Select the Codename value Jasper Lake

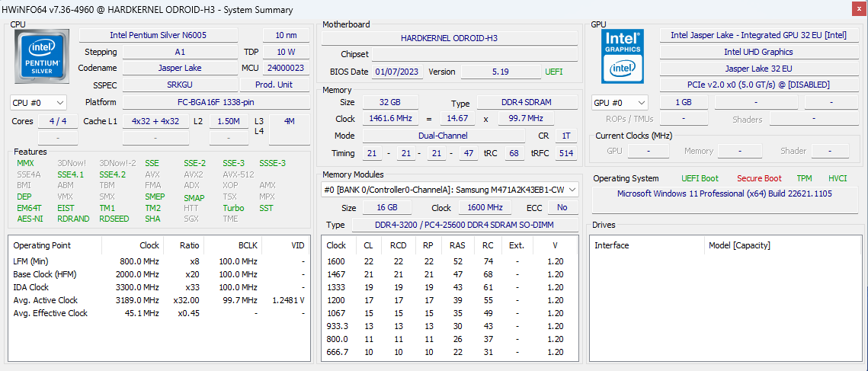(x=180, y=68)
